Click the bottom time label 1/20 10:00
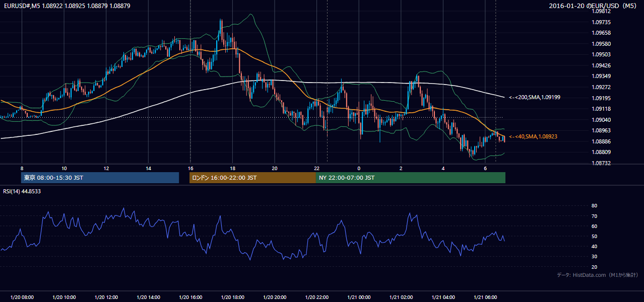Image resolution: width=644 pixels, height=302 pixels. [x=64, y=297]
